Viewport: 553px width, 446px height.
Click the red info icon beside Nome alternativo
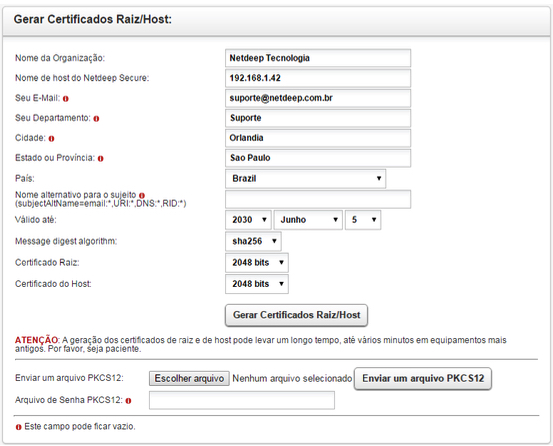(x=142, y=195)
